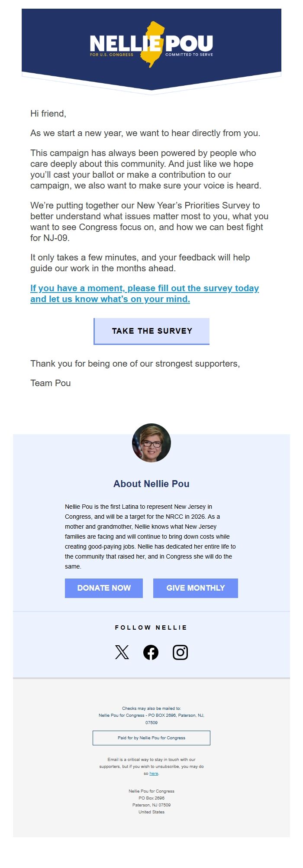Click Nellie Pou's circular profile photo
Viewport: 303px width, 868px height.
tap(151, 442)
